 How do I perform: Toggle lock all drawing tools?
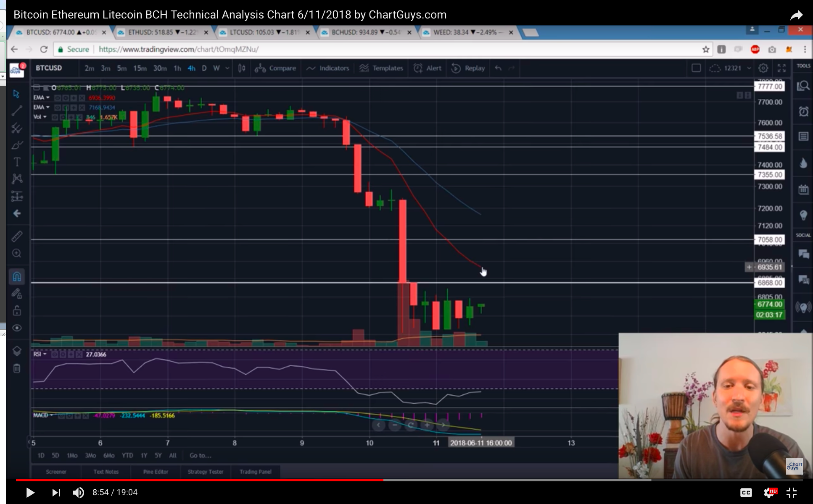click(17, 310)
